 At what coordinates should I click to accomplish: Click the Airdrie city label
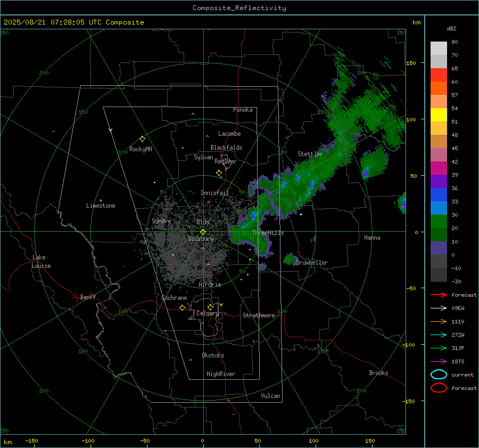pos(210,284)
